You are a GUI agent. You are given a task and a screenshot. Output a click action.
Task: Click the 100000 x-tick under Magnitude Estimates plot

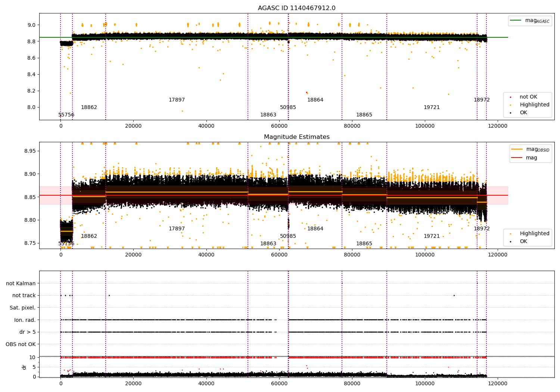[x=425, y=255]
